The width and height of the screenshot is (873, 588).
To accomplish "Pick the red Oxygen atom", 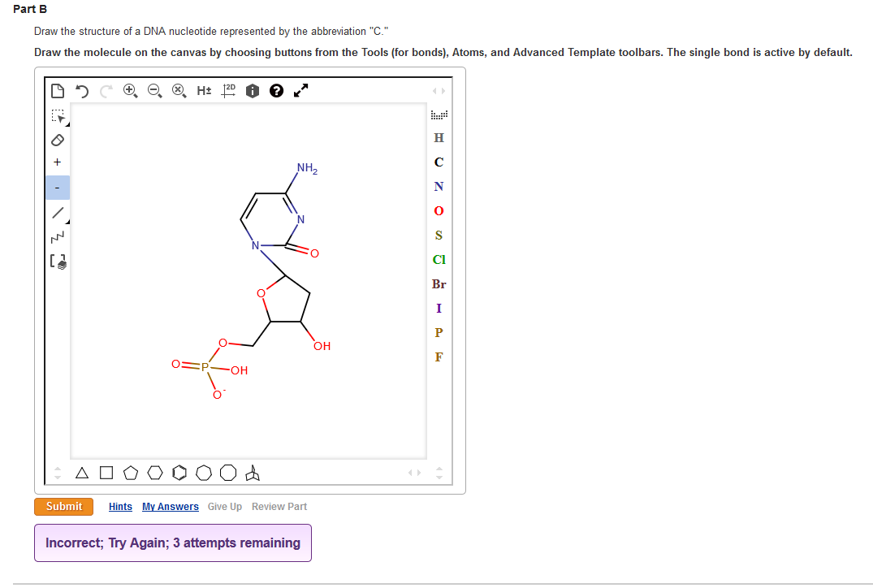I will pos(439,210).
